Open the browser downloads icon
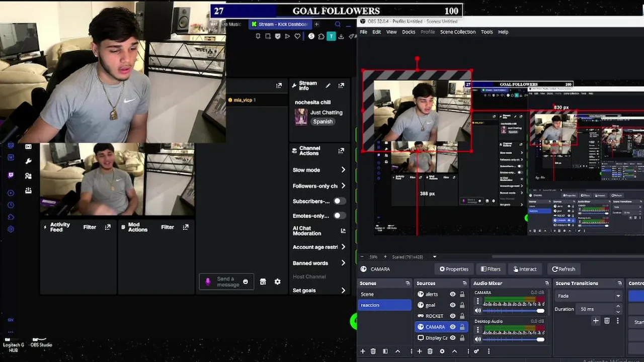This screenshot has height=362, width=644. tap(341, 36)
